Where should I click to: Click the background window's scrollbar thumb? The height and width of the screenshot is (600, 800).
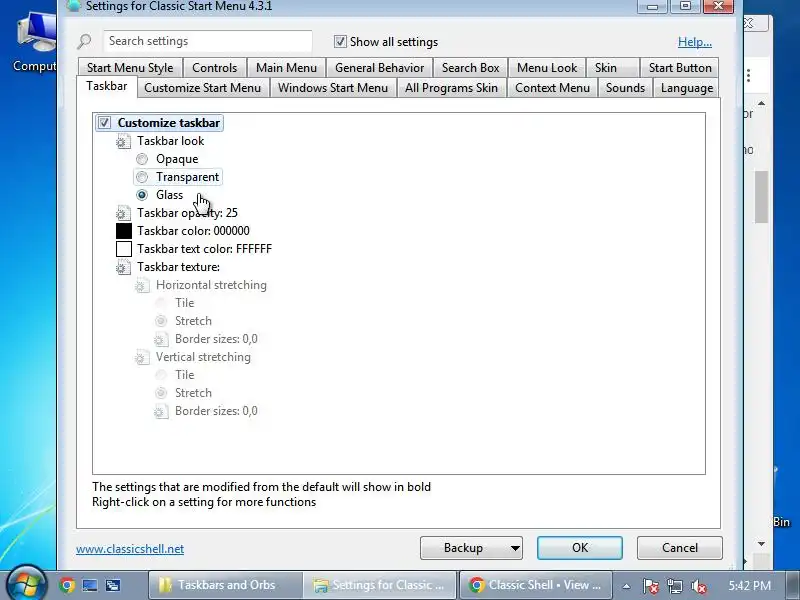point(761,197)
